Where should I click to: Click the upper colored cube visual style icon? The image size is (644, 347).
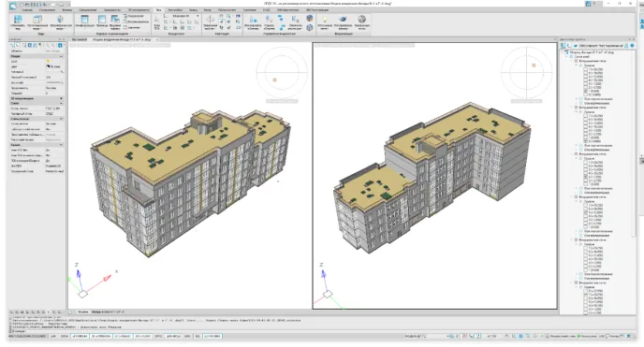pos(309,18)
